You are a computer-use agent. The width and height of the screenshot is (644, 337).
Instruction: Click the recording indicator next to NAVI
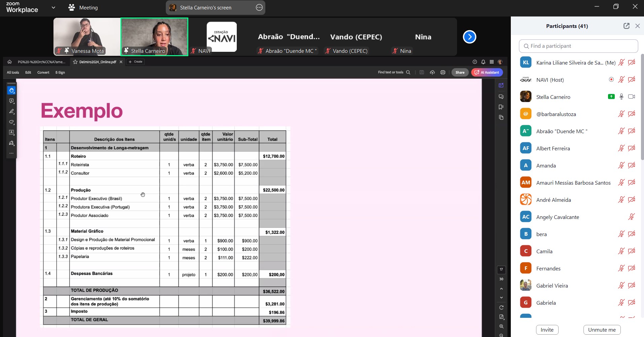(611, 80)
